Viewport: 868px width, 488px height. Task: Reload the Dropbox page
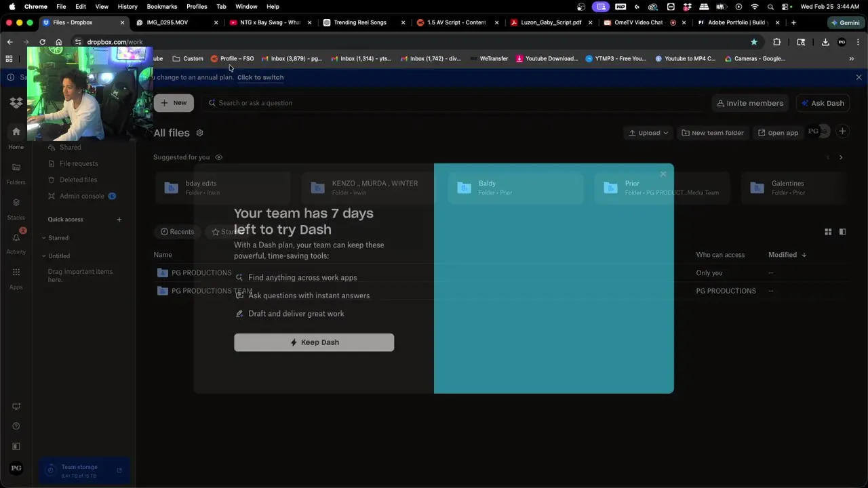42,42
